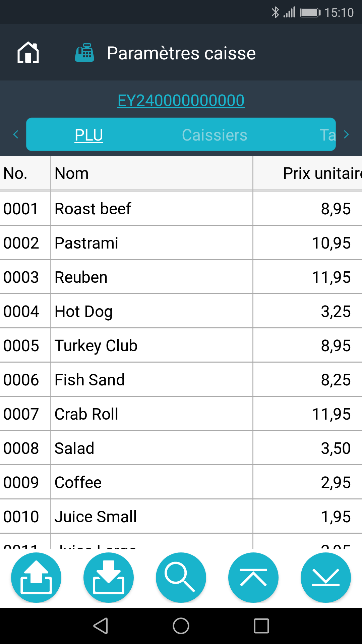Tap Android recent apps square icon
This screenshot has height=644, width=362.
tap(261, 626)
